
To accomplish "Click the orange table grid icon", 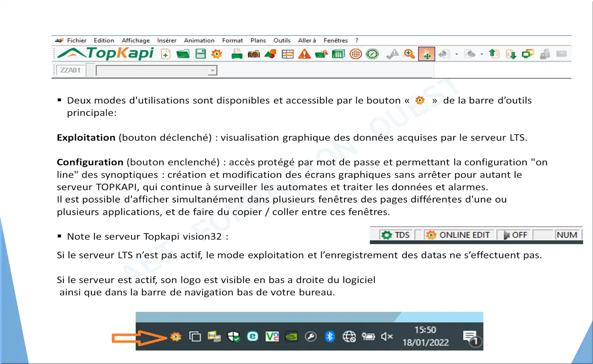I will tap(287, 54).
